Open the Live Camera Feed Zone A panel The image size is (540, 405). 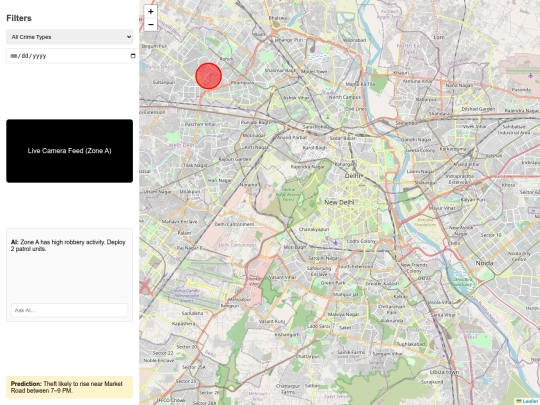[x=69, y=151]
